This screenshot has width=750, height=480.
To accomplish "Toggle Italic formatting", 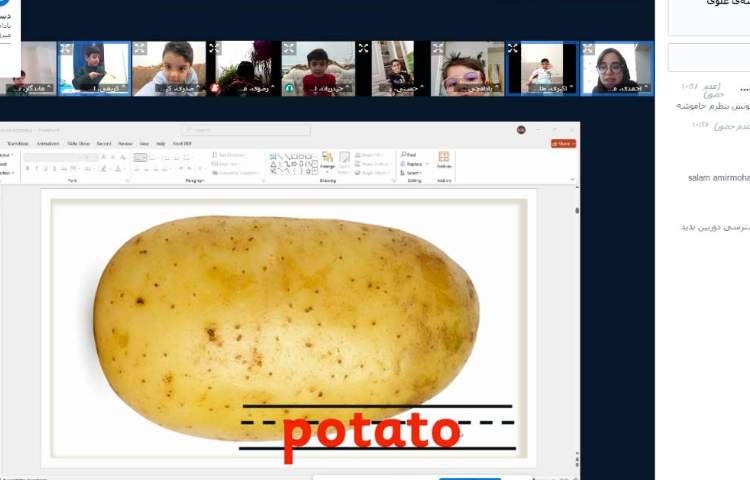I will (36, 169).
